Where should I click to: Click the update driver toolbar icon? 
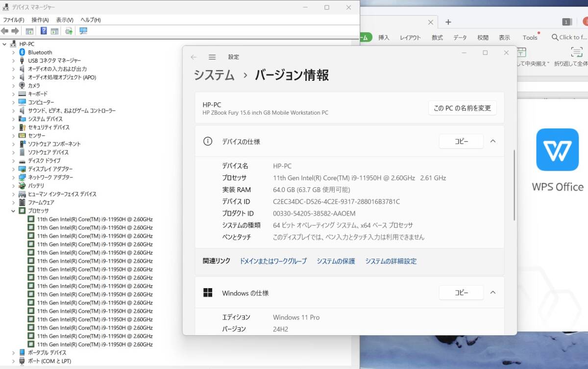69,31
